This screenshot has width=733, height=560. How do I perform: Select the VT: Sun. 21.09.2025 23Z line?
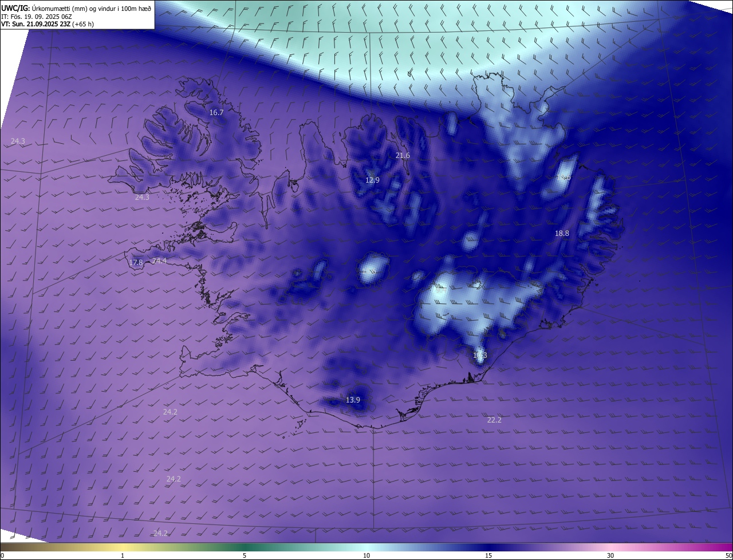click(48, 24)
